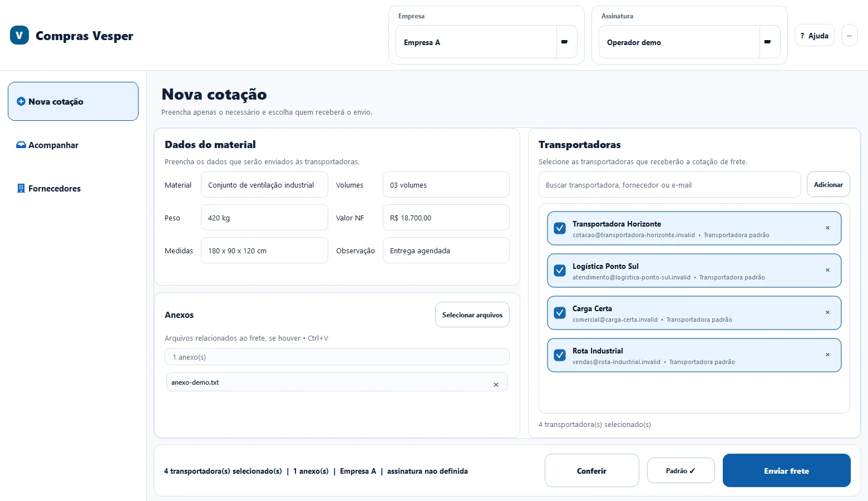Focus the Valor NF input field
The image size is (868, 501).
[446, 218]
